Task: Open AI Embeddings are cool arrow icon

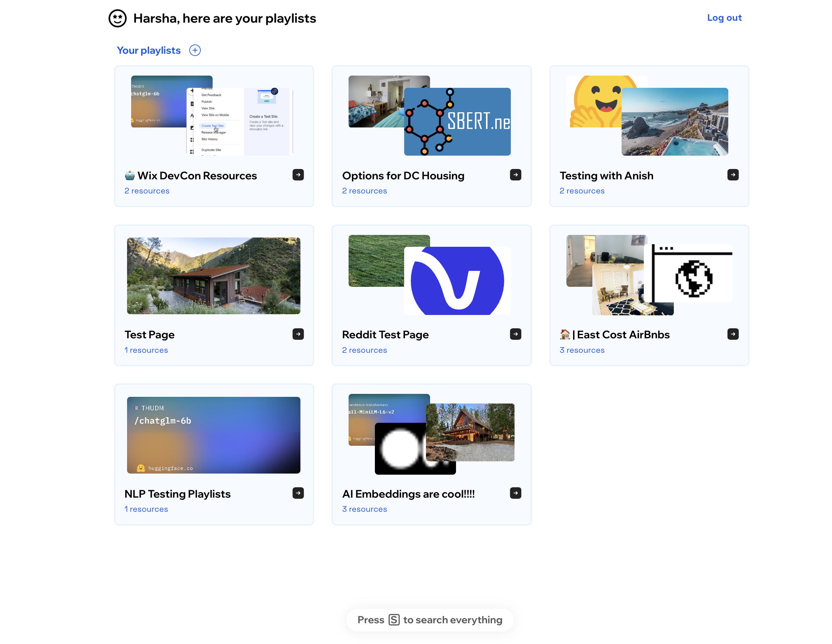Action: tap(515, 493)
